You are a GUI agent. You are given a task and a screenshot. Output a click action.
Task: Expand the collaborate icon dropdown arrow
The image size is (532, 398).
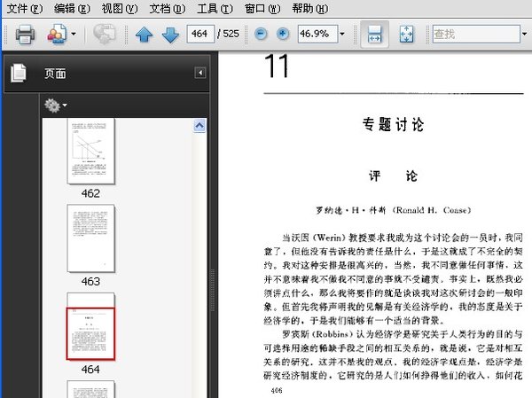tap(74, 34)
